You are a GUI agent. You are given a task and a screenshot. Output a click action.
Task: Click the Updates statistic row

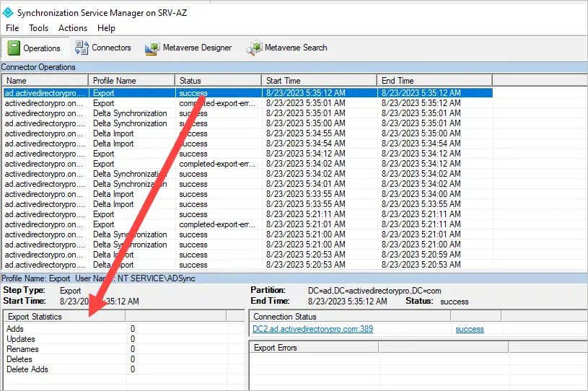124,339
